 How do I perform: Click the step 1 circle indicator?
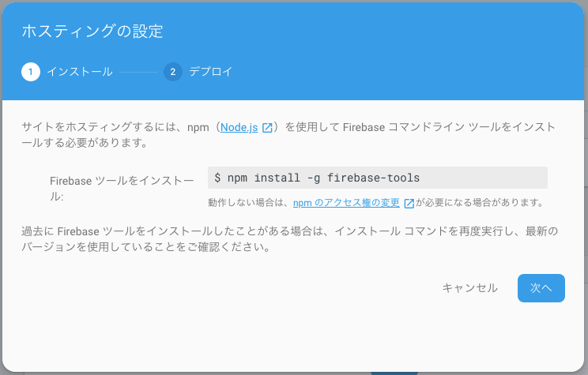point(31,72)
